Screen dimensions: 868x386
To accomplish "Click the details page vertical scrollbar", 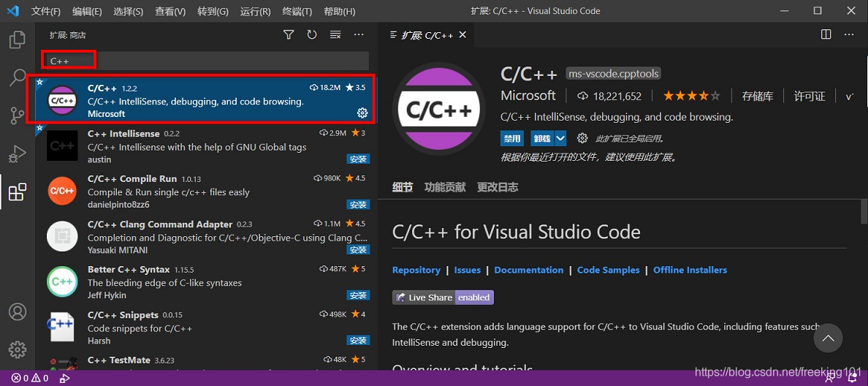I will (x=864, y=211).
